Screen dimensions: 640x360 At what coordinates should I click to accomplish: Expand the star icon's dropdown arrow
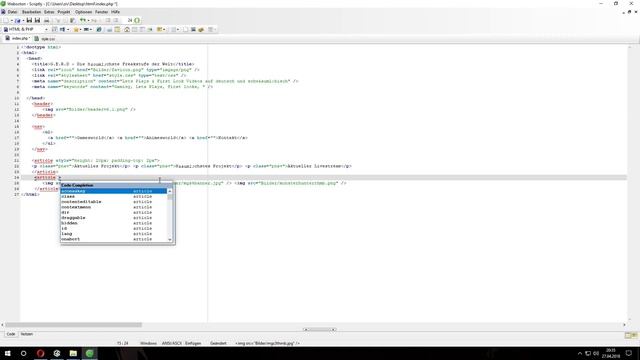[81, 30]
